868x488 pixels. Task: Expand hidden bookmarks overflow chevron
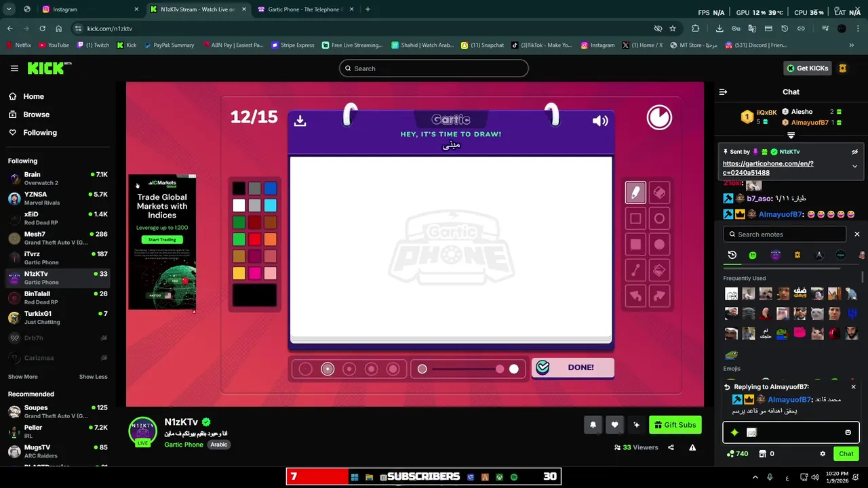pos(851,45)
